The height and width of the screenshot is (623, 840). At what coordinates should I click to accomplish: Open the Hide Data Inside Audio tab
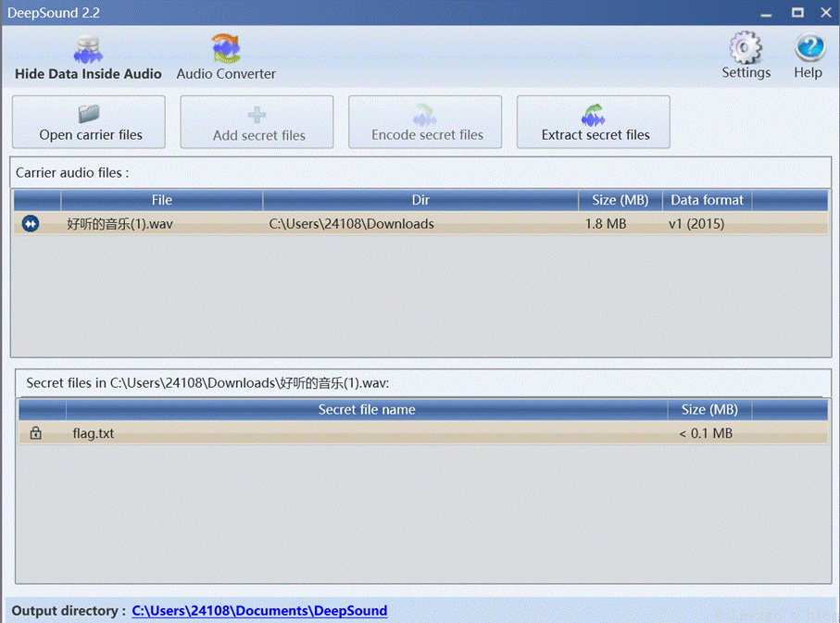click(88, 57)
